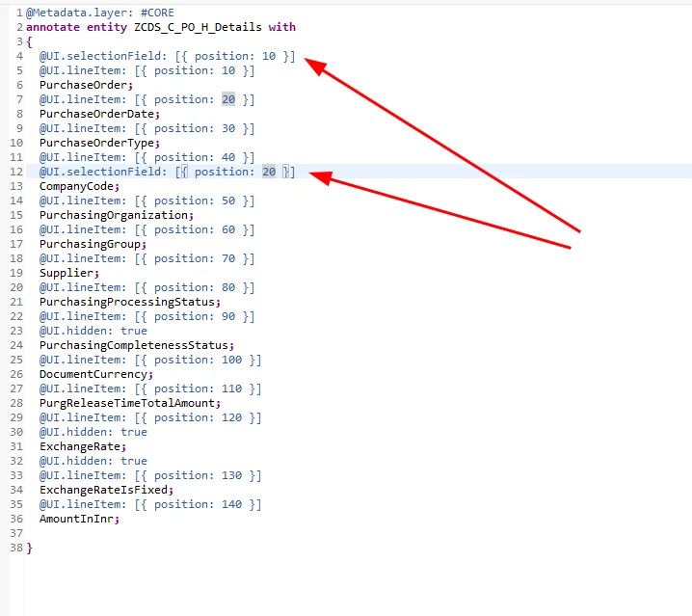Viewport: 692px width, 616px height.
Task: Click the PurchasingCompletenessStatus; field
Action: tap(137, 345)
